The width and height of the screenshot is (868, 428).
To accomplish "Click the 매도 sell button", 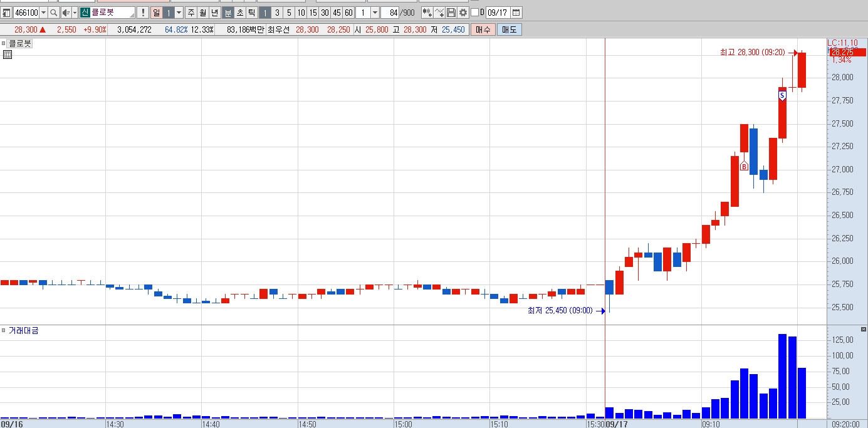I will 509,29.
